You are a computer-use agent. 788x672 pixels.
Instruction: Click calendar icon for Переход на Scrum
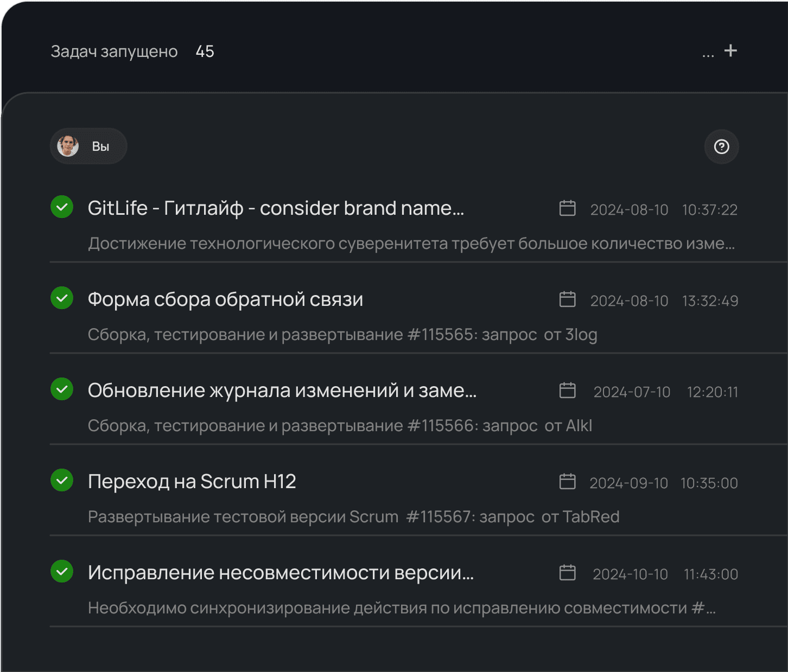point(567,482)
